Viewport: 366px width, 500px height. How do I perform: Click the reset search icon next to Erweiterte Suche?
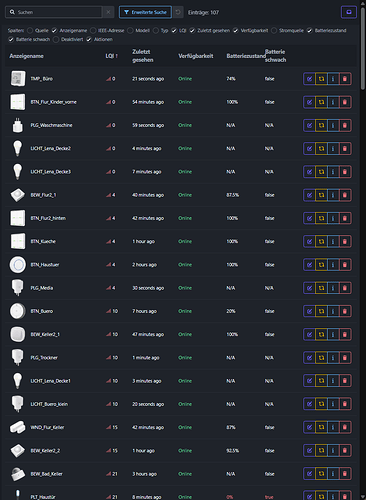click(x=178, y=12)
